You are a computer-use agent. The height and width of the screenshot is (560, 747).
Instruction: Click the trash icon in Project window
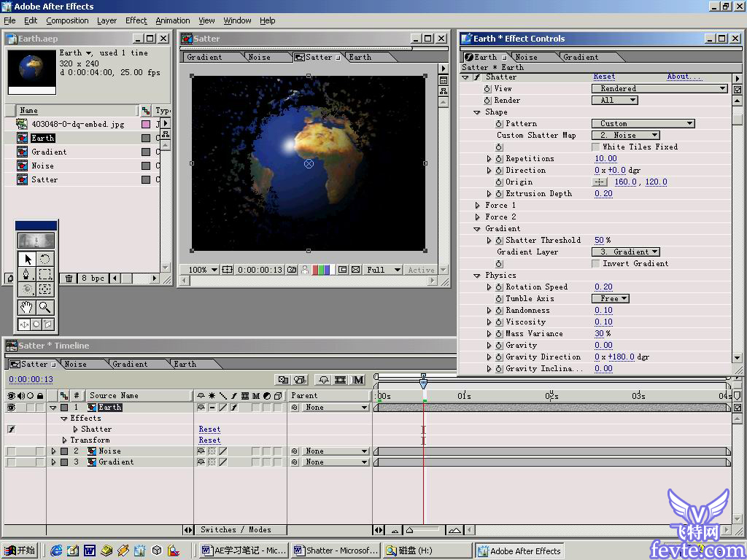pos(69,278)
